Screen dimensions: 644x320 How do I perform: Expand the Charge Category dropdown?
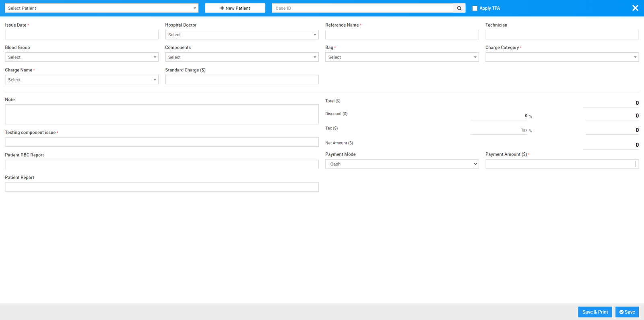tap(562, 57)
